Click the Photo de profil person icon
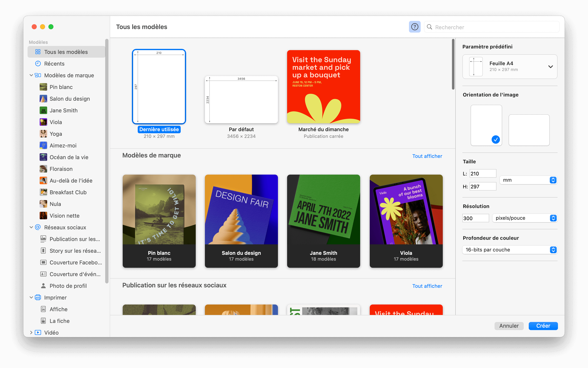The width and height of the screenshot is (588, 368). pos(43,286)
